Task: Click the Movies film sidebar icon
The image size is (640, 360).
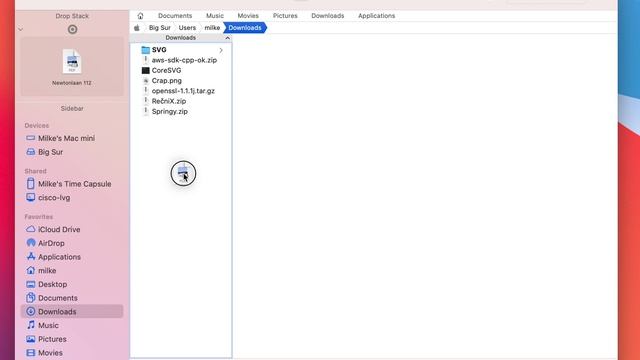Action: [x=31, y=353]
